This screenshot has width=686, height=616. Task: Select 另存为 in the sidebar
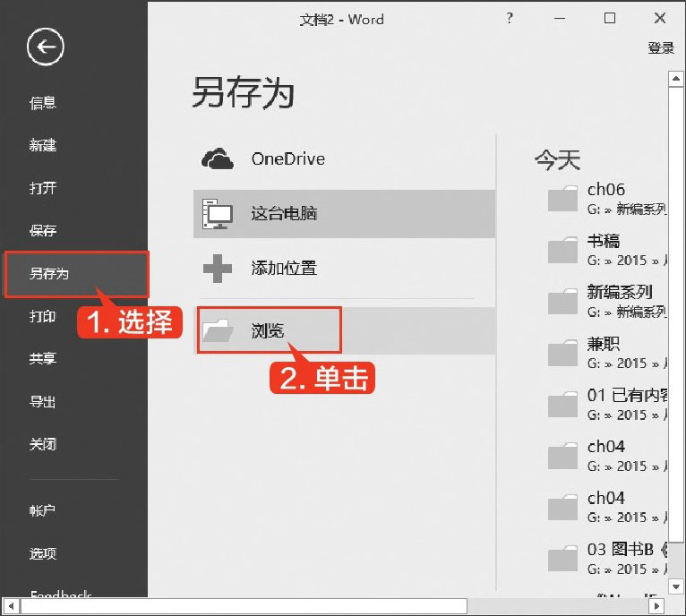49,273
